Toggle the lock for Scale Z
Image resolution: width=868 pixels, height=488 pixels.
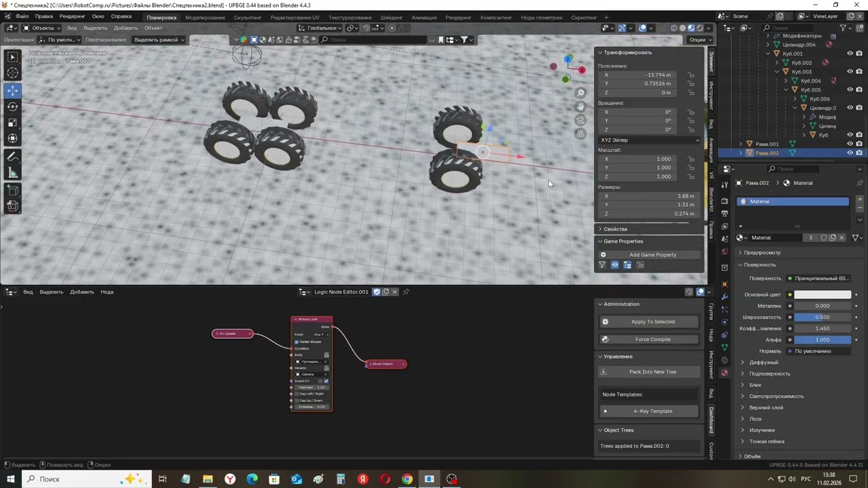691,176
